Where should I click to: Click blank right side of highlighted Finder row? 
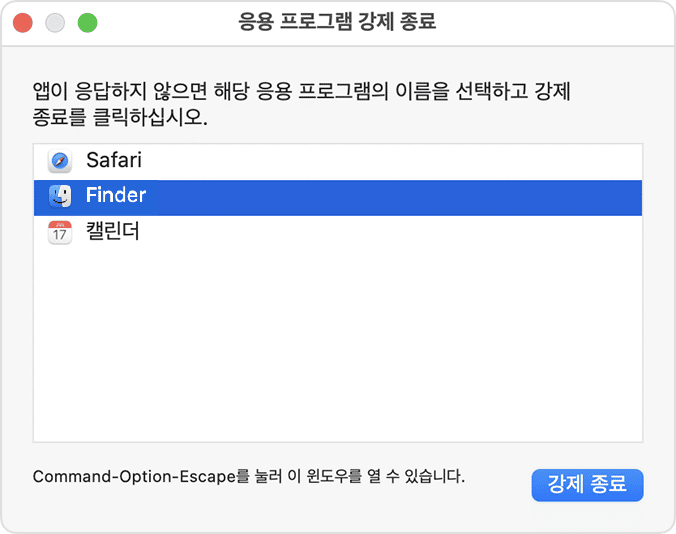pos(450,196)
